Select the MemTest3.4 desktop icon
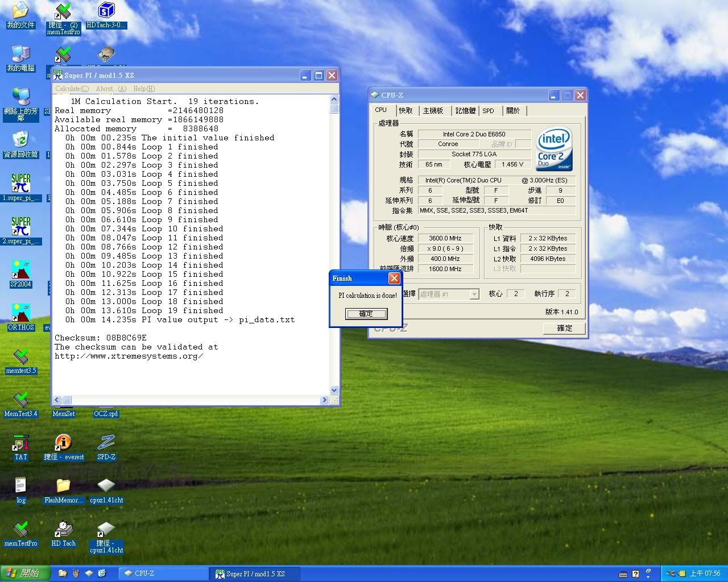728x582 pixels. pos(20,404)
